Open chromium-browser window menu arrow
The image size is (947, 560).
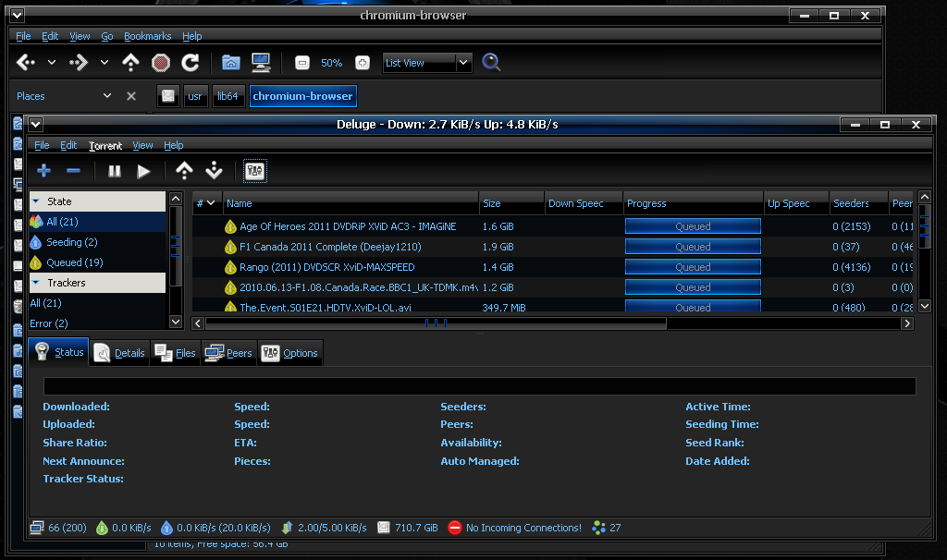18,15
